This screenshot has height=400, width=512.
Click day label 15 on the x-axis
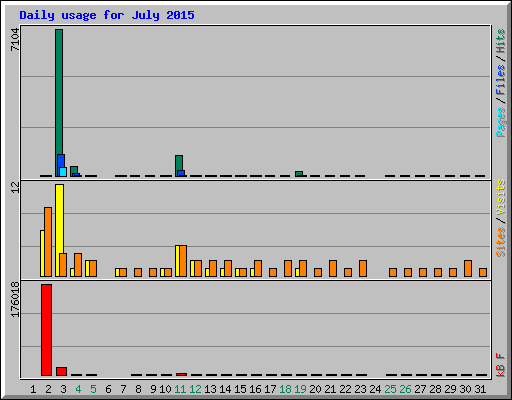click(240, 389)
